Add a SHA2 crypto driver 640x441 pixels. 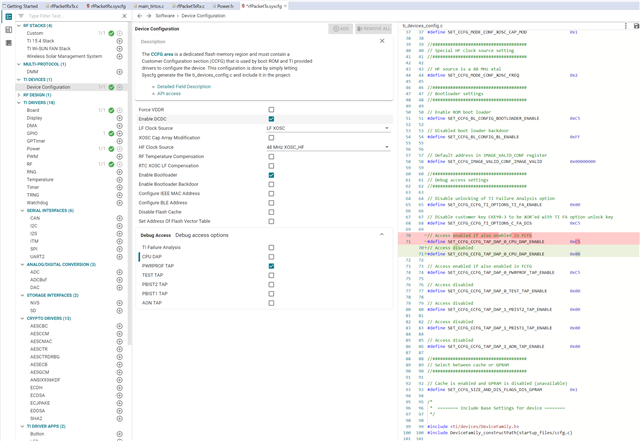[120, 419]
